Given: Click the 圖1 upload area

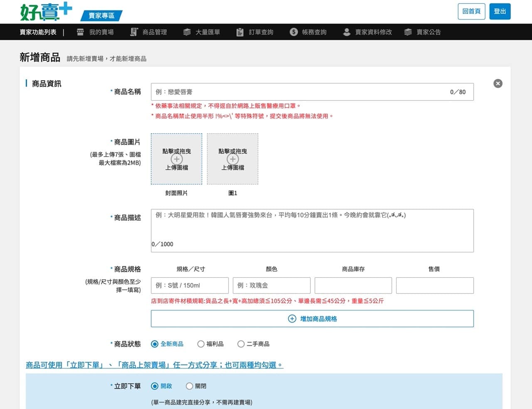Looking at the screenshot, I should click(x=233, y=159).
